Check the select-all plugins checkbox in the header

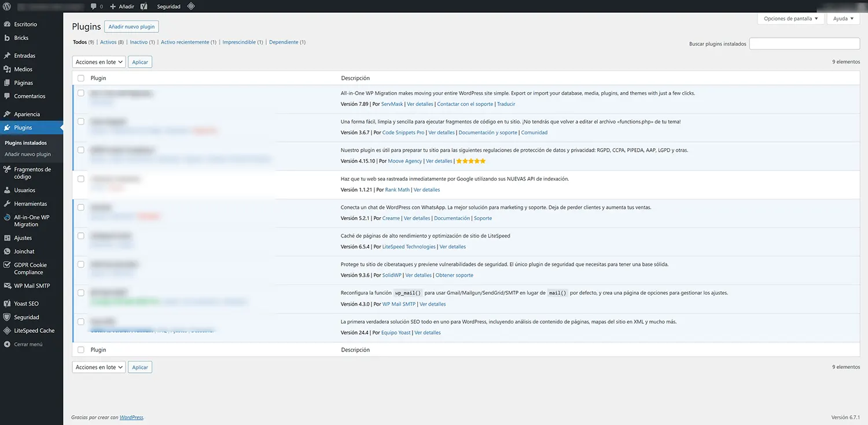[x=80, y=78]
